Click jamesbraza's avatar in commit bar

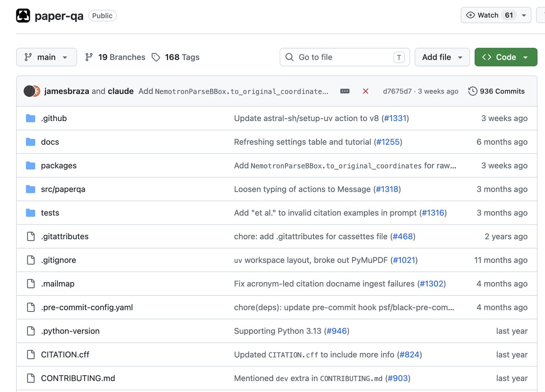pos(29,91)
